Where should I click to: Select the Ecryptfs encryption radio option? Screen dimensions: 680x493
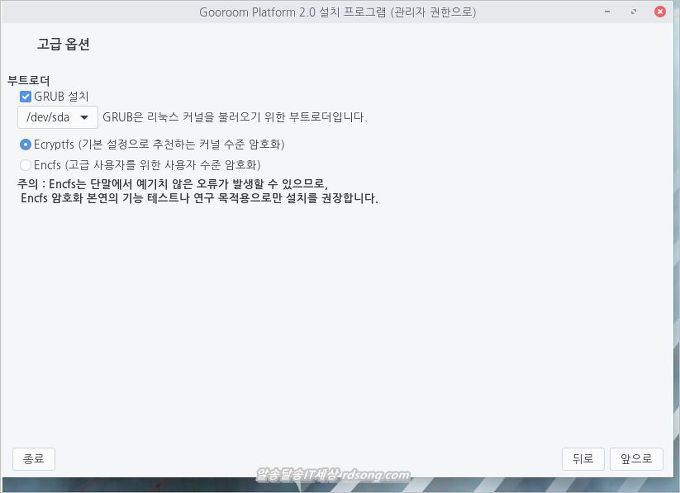pyautogui.click(x=26, y=144)
